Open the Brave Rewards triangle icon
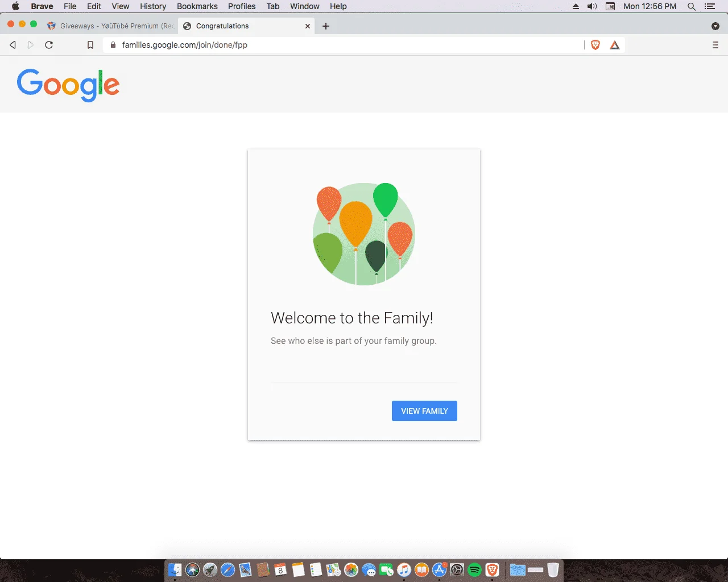This screenshot has height=582, width=728. click(615, 45)
